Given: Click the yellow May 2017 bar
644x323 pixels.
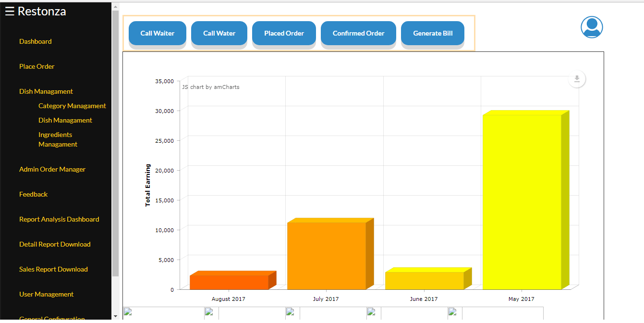Looking at the screenshot, I should tap(522, 202).
